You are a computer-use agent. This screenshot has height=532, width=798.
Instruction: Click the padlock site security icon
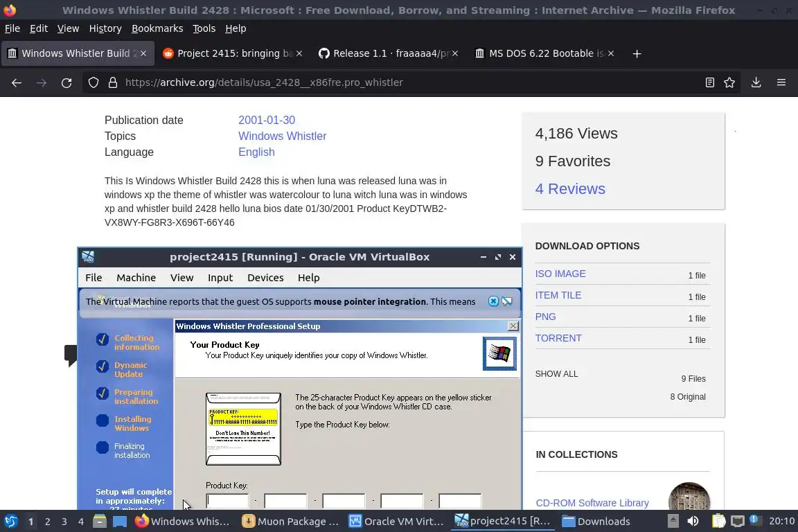pos(113,82)
